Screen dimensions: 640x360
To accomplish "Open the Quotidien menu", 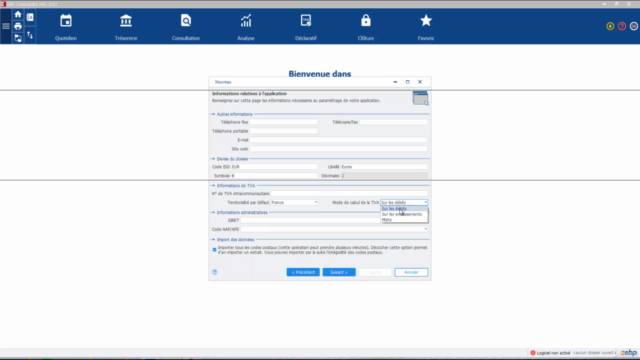I will click(x=66, y=27).
